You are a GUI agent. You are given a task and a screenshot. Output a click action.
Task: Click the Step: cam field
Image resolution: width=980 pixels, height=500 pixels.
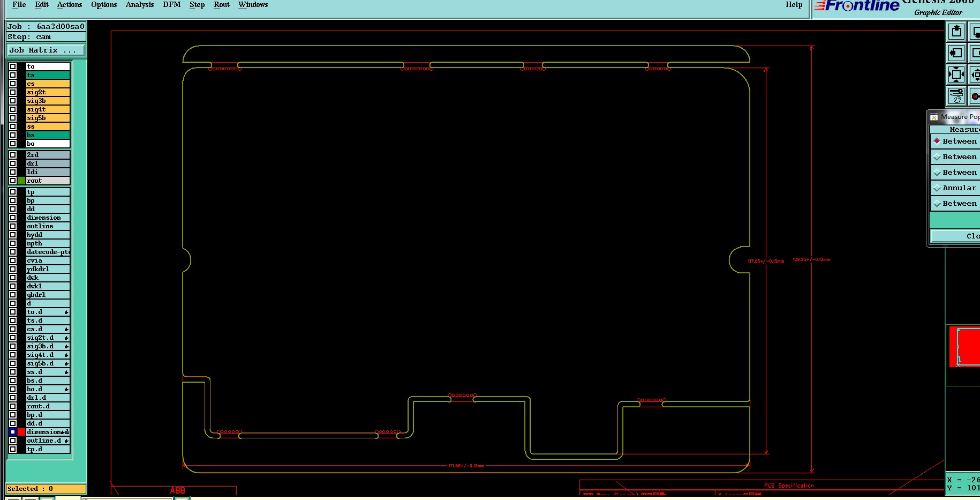(46, 37)
